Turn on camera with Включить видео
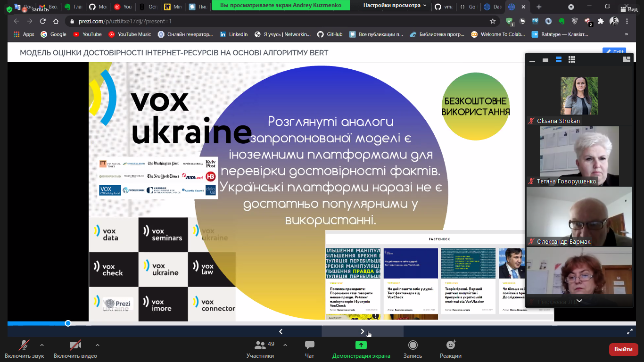This screenshot has height=362, width=644. [75, 349]
